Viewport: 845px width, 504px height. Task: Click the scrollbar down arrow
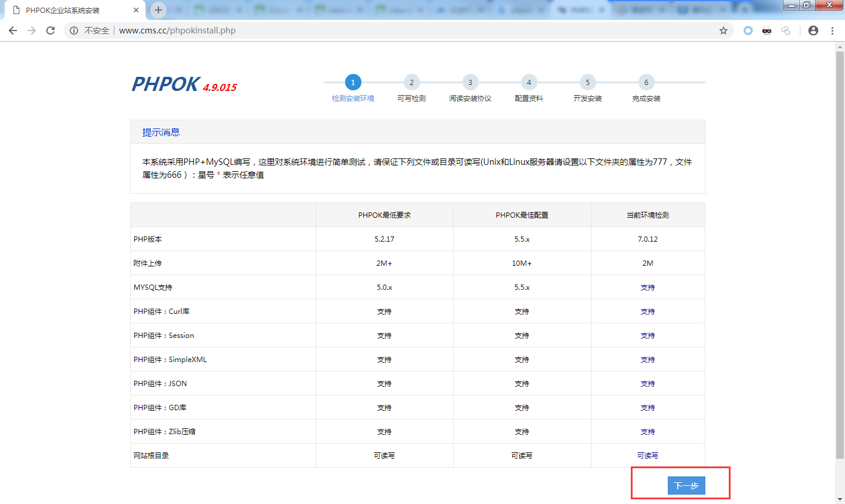coord(840,499)
